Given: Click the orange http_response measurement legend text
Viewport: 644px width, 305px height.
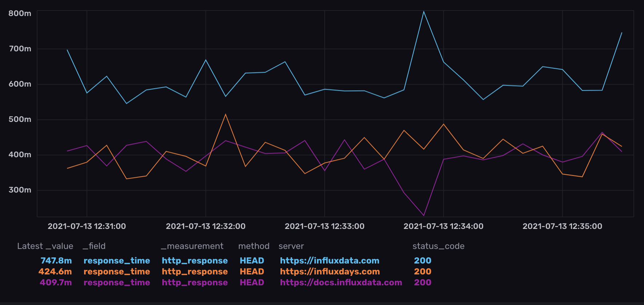Looking at the screenshot, I should click(x=194, y=272).
